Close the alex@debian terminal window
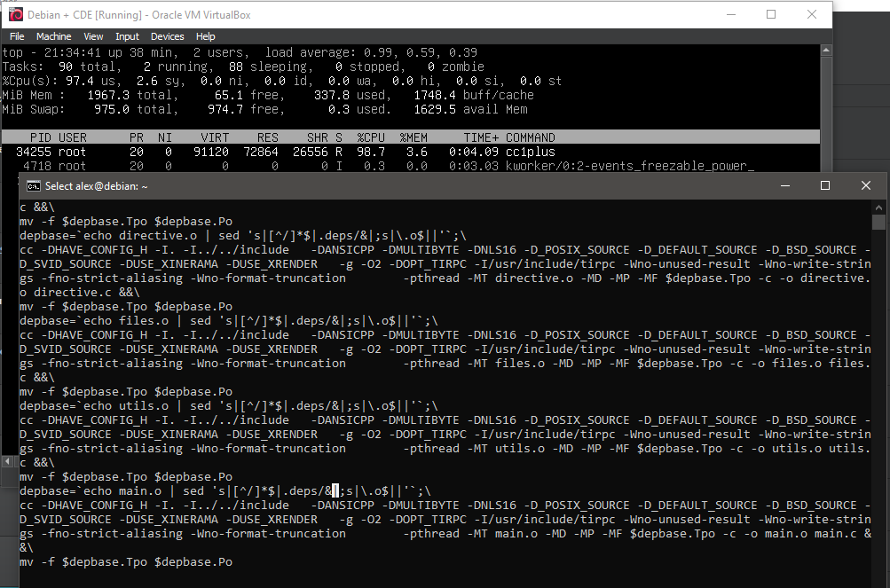Viewport: 890px width, 588px height. tap(866, 185)
